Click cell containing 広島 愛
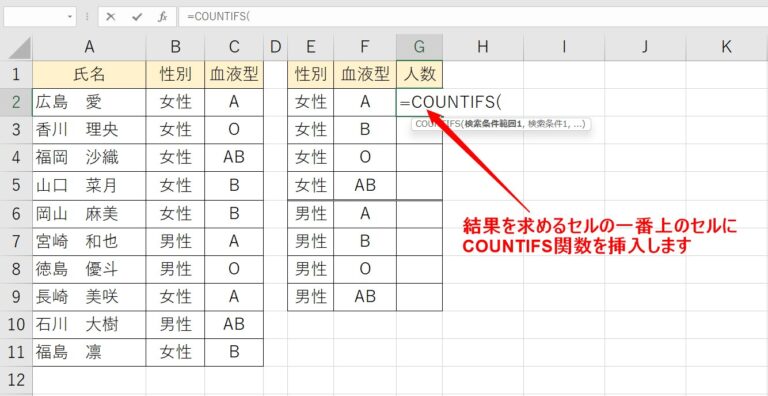Viewport: 768px width, 396px height. [x=89, y=102]
